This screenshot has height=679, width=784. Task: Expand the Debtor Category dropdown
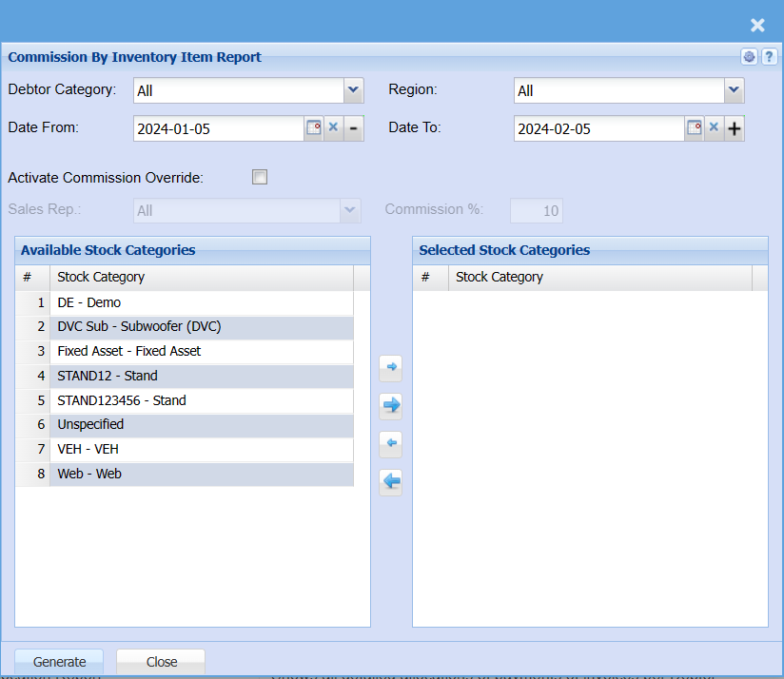click(x=353, y=90)
